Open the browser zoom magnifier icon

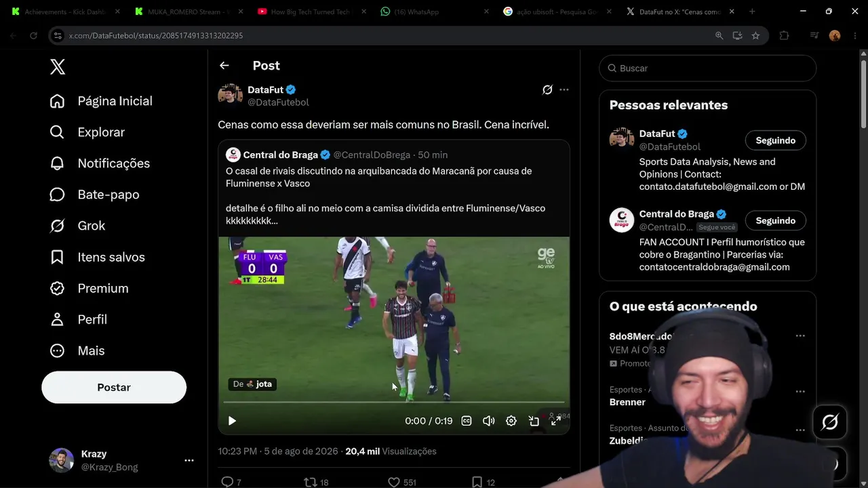719,35
